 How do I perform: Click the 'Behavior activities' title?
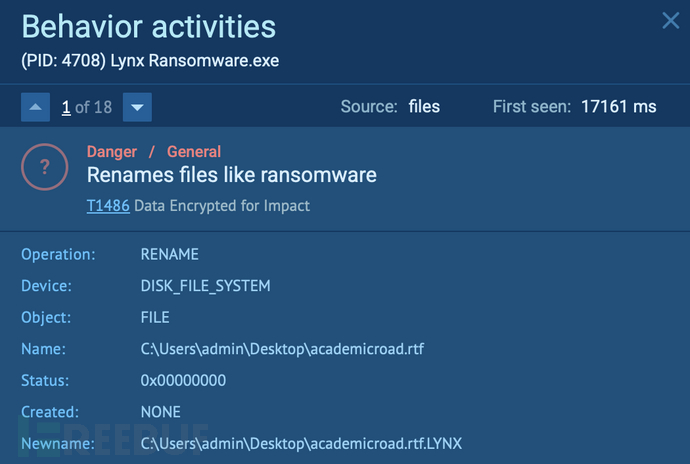[149, 26]
